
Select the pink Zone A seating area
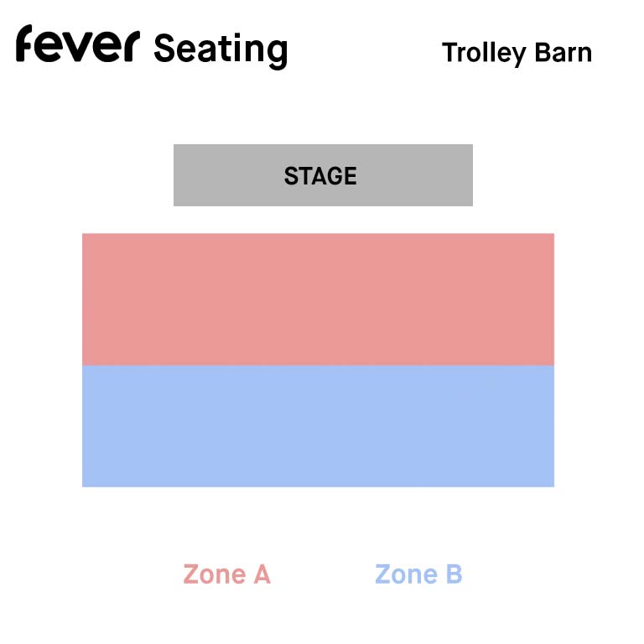coord(318,299)
